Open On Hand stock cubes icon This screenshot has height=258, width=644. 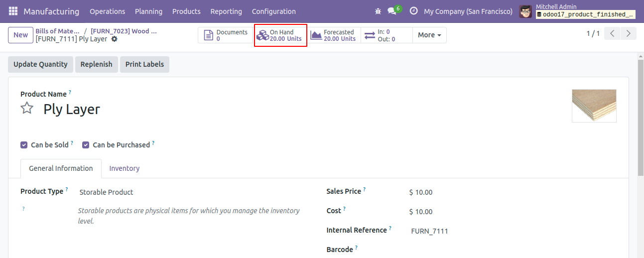click(262, 35)
